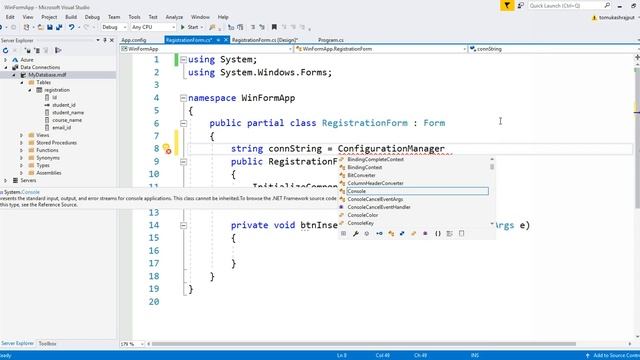Toggle the interfaces filter in IntelliSense bar
Viewport: 640px width, 360px height.
point(379,233)
